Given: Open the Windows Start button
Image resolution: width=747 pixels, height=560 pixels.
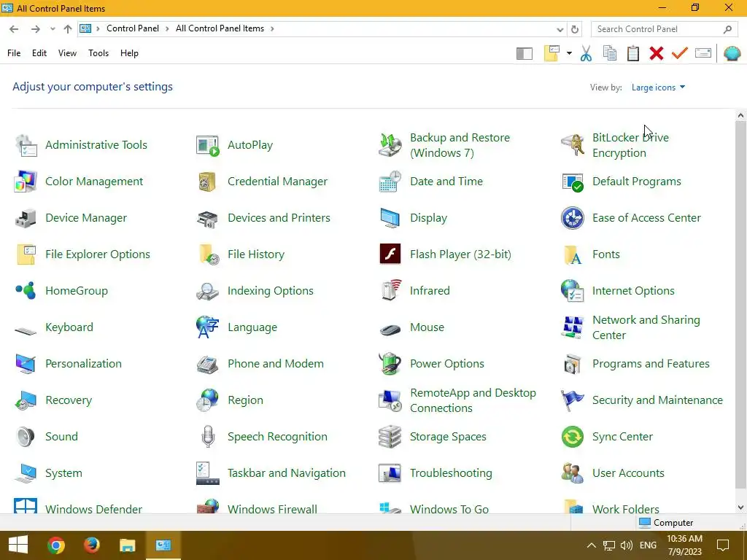Looking at the screenshot, I should (18, 545).
